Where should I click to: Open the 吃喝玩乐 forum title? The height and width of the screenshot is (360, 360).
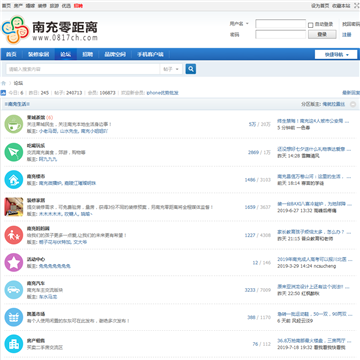coord(36,146)
